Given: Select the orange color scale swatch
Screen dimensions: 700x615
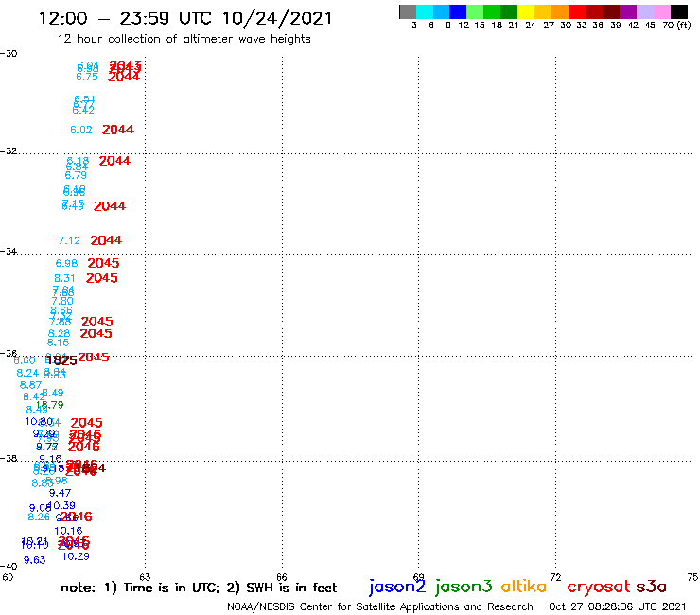Looking at the screenshot, I should (x=560, y=11).
